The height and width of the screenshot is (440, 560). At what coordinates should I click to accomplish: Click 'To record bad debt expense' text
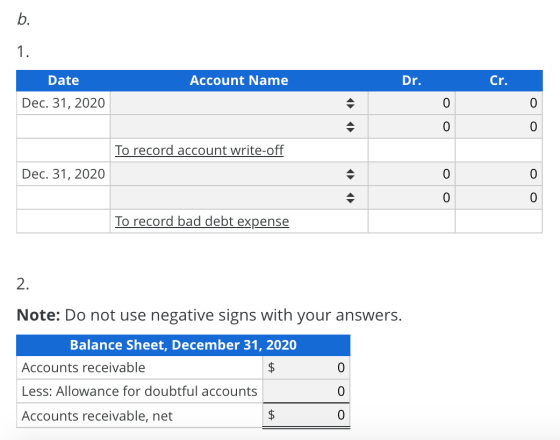pyautogui.click(x=202, y=221)
